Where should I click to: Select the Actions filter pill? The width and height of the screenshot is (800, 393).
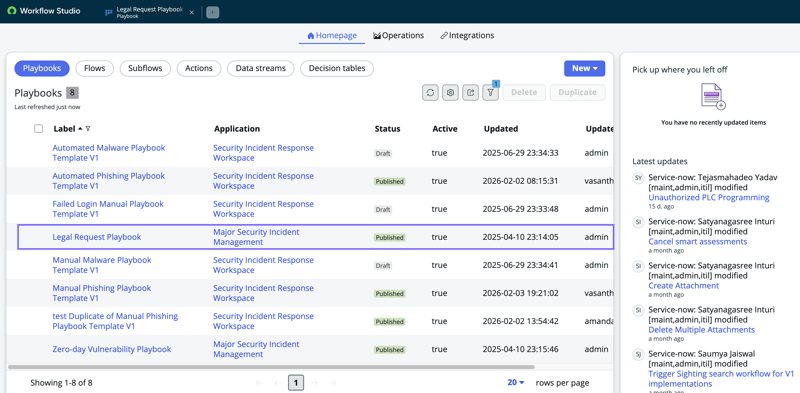click(199, 68)
